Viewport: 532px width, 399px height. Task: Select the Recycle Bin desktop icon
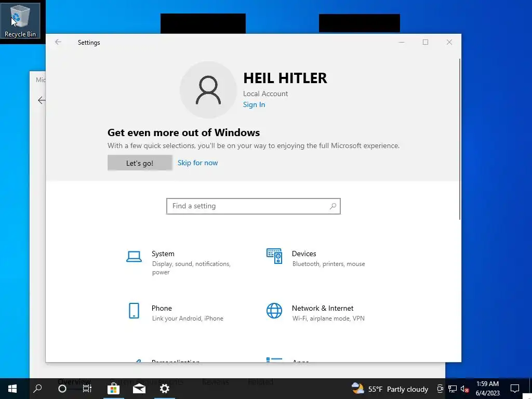(x=20, y=22)
